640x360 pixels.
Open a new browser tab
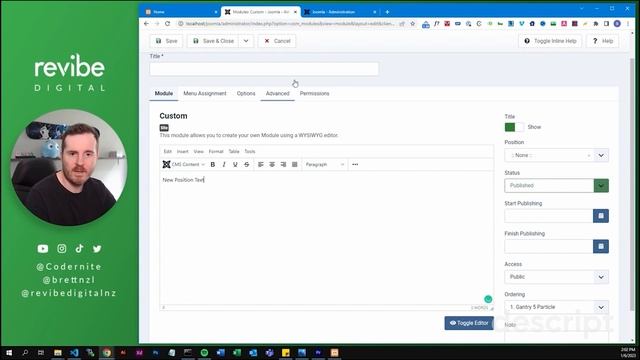point(387,12)
